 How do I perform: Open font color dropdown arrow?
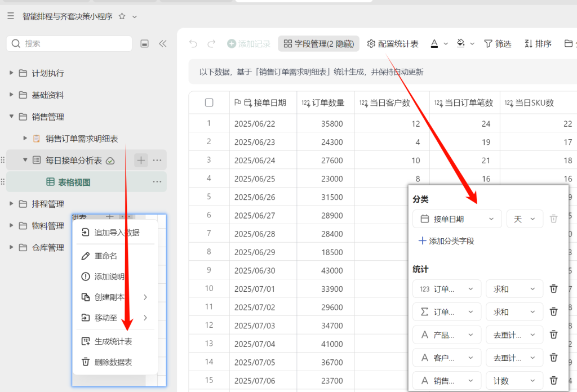pyautogui.click(x=446, y=44)
